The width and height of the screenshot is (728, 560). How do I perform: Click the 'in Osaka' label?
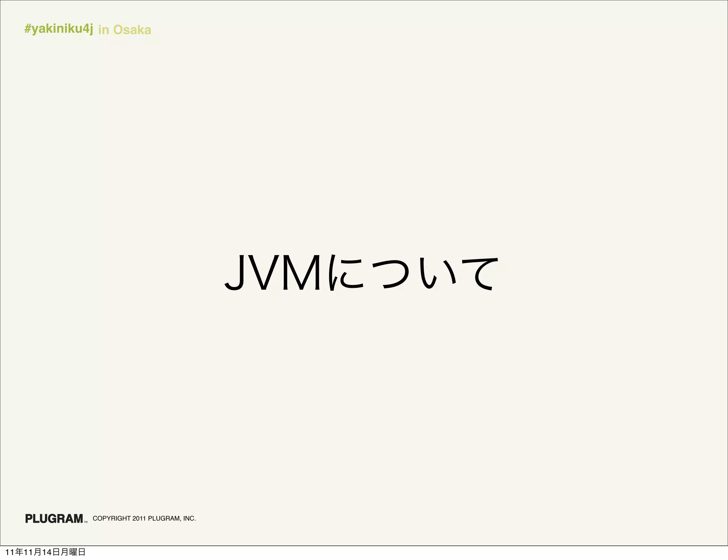click(x=124, y=30)
